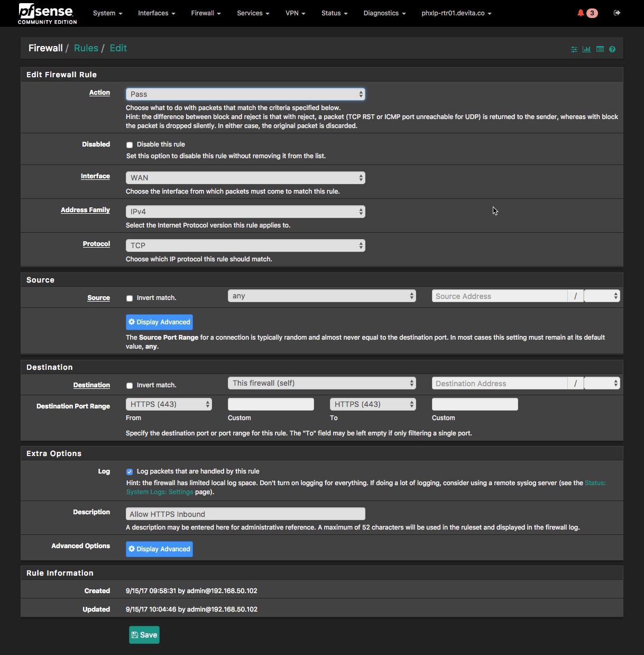Uncheck Log packets handled by this rule
This screenshot has height=655, width=644.
pyautogui.click(x=130, y=472)
